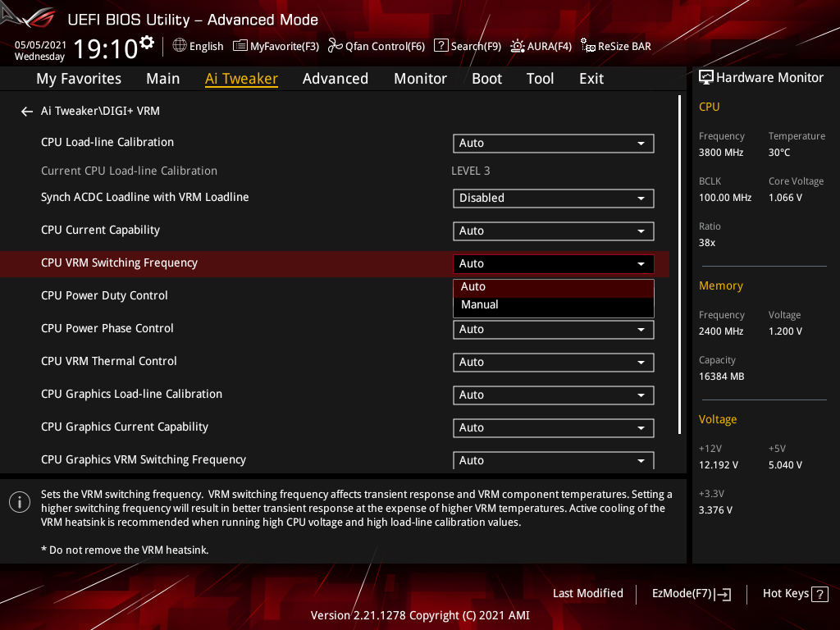Click the Hardware Monitor screen icon
840x630 pixels.
tap(706, 78)
